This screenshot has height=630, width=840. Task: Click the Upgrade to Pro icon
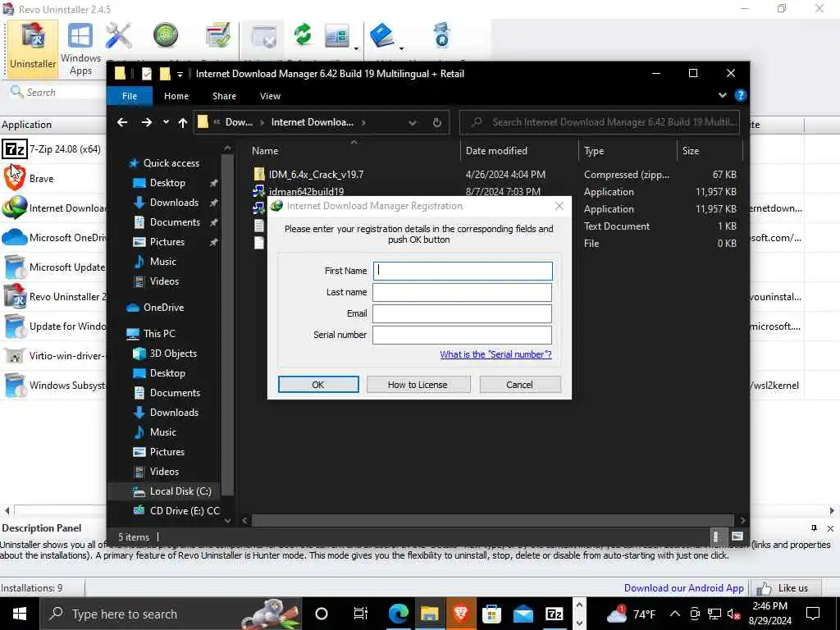tap(442, 35)
